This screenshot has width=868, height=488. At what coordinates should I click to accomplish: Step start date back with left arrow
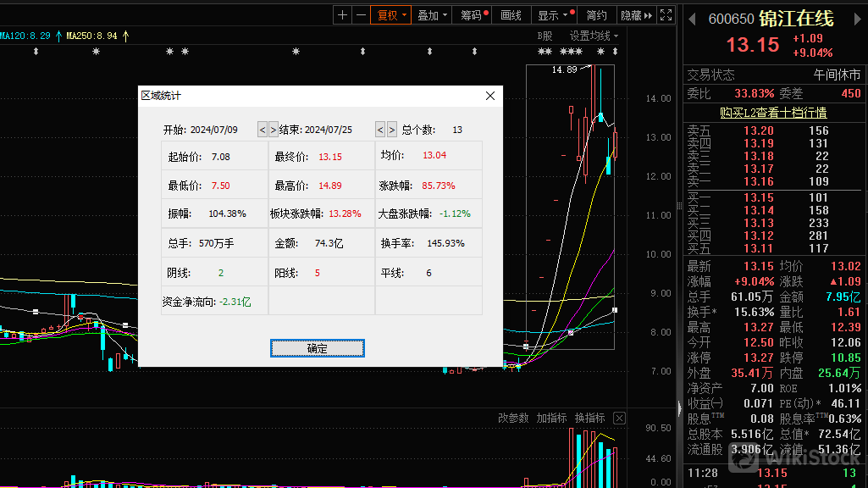coord(263,130)
